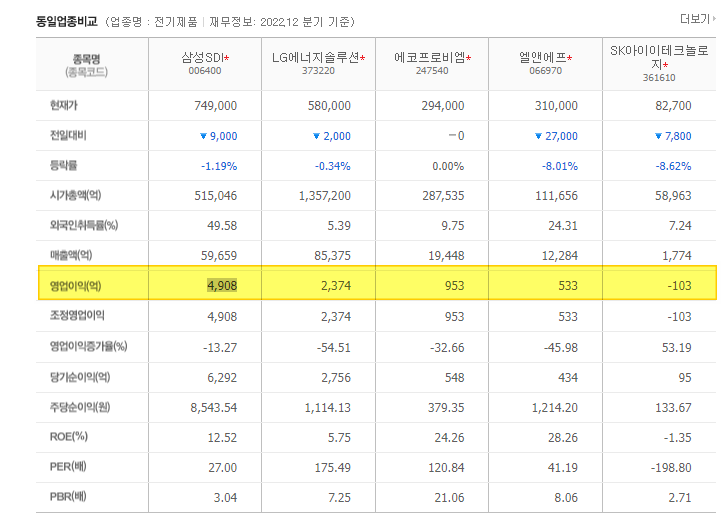Click the -8.62% change rate cell
The image size is (728, 519).
[673, 166]
